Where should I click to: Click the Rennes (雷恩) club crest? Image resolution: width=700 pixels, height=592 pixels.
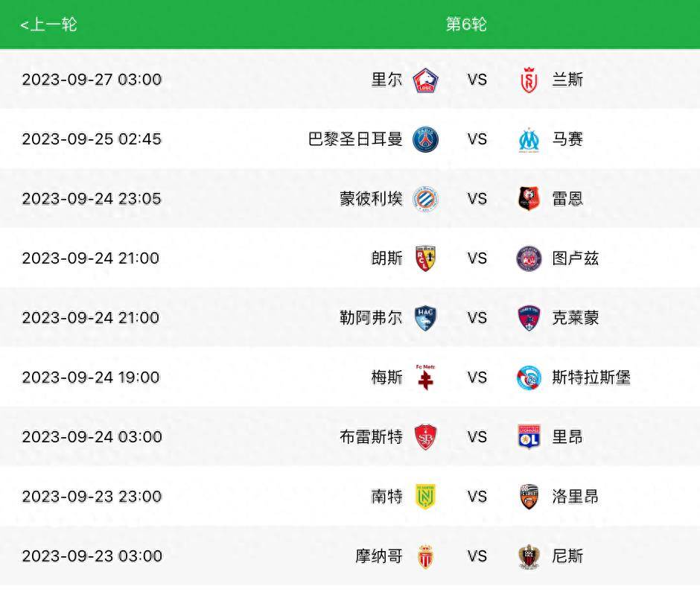pyautogui.click(x=529, y=199)
